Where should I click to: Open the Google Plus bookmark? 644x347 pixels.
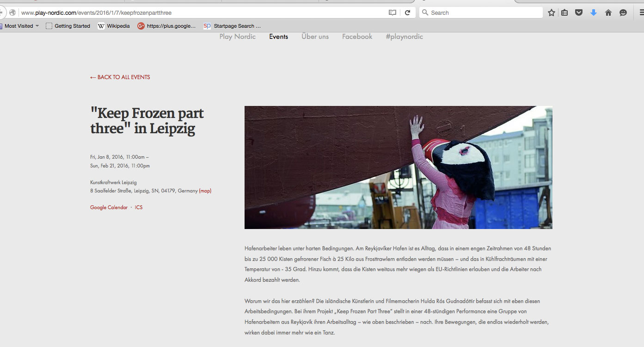[166, 26]
